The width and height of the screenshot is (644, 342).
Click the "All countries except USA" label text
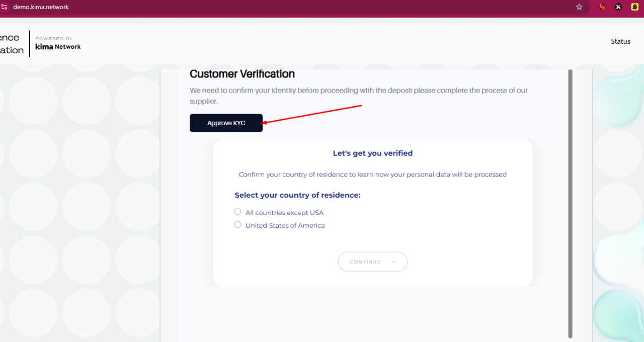(284, 213)
